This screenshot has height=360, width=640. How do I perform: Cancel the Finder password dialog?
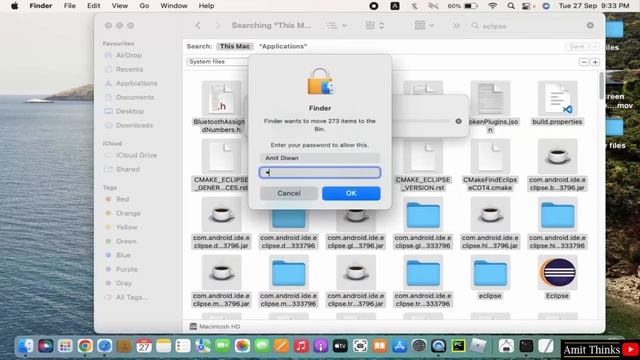tap(289, 193)
